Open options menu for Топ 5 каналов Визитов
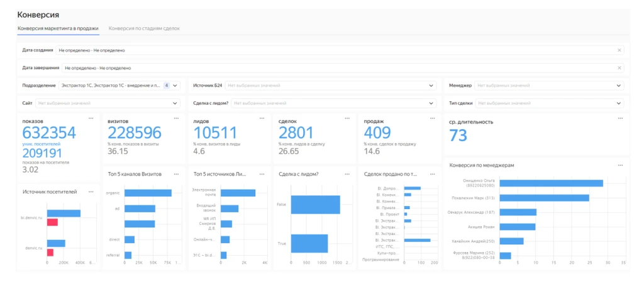 tap(177, 173)
